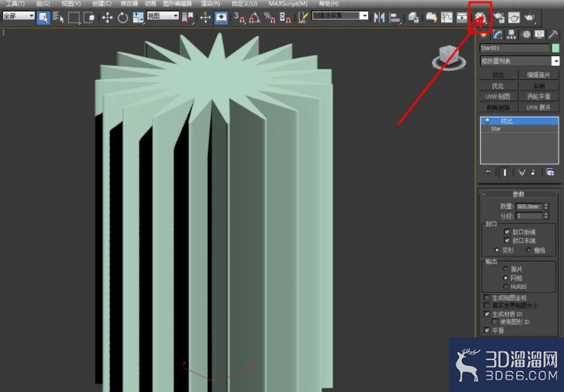Switch to the Hierarchy panel tab
The height and width of the screenshot is (392, 564).
511,35
